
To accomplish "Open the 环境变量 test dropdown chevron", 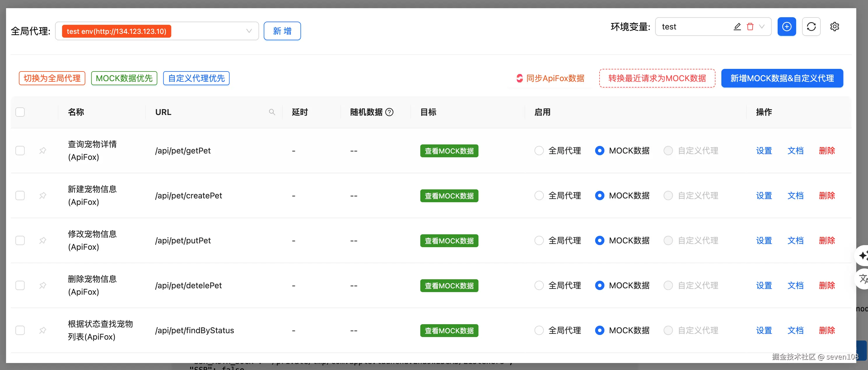I will point(762,27).
